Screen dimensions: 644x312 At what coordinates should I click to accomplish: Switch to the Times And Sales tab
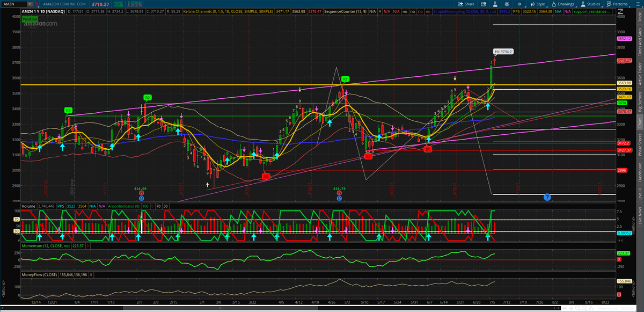coord(639,42)
